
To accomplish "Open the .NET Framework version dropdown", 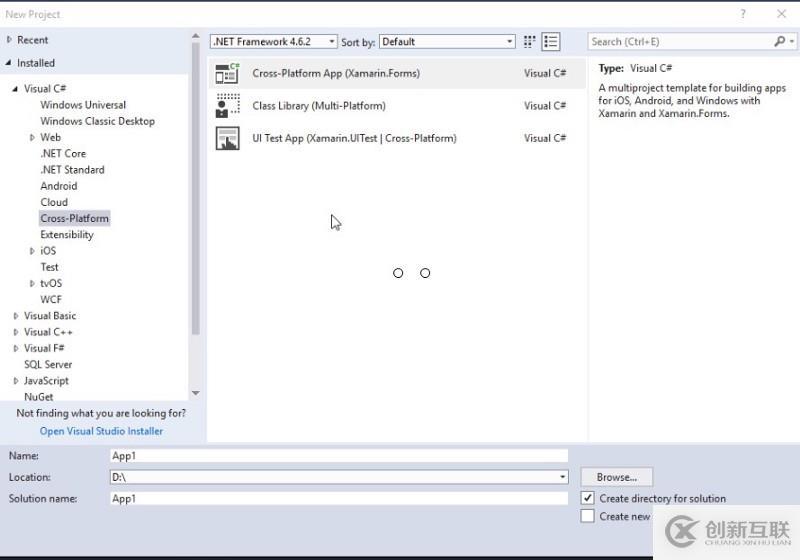I will 273,41.
